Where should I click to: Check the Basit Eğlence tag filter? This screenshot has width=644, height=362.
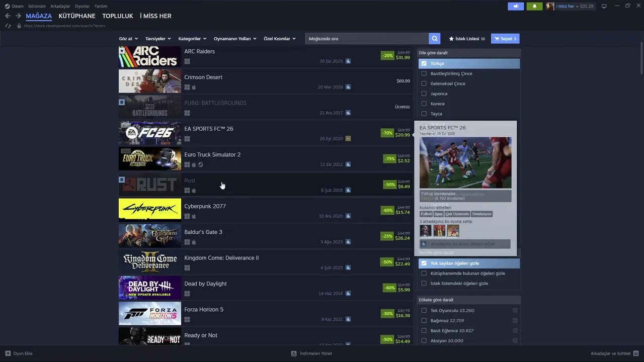(x=424, y=330)
